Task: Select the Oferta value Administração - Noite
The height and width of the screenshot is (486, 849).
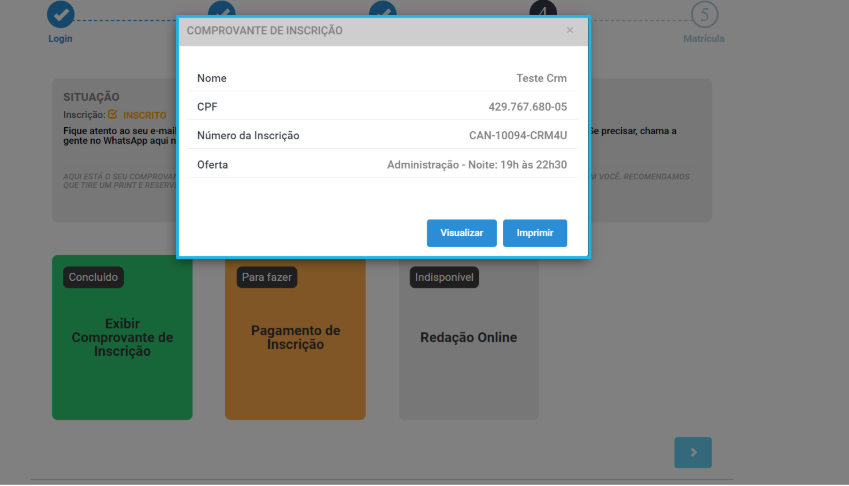Action: (476, 165)
